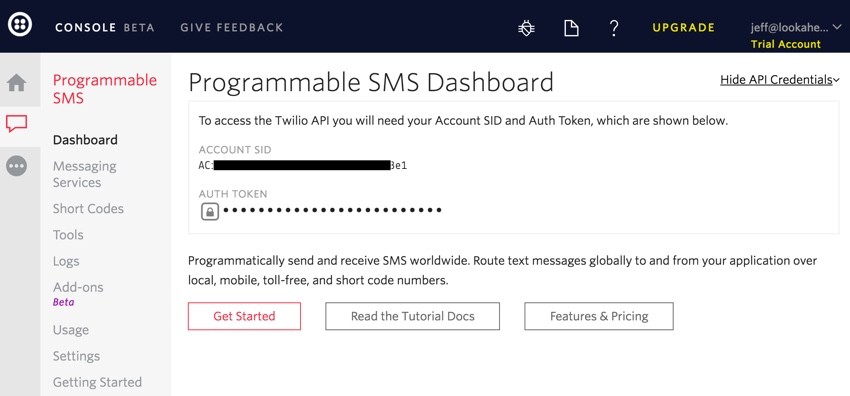Open the jeff@lookahe... account dropdown

click(x=796, y=27)
